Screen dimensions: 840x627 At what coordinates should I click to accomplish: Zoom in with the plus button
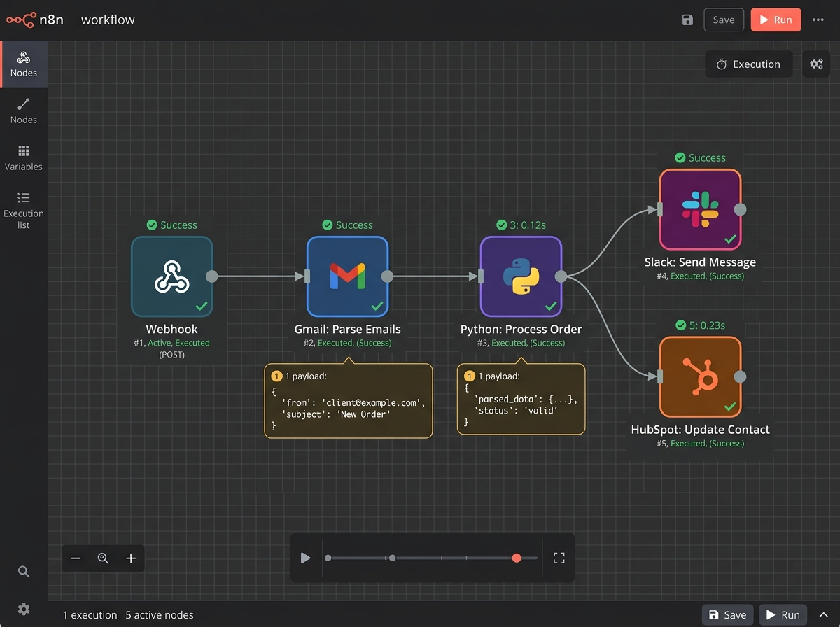[131, 558]
